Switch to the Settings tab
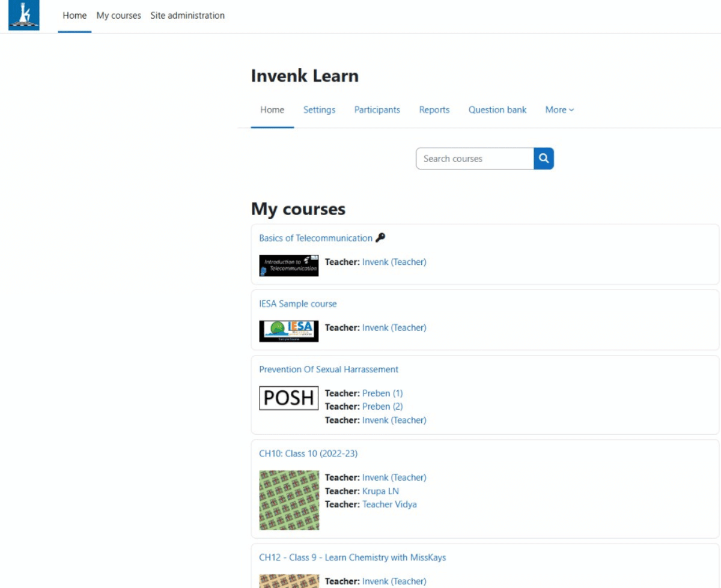The image size is (721, 588). (319, 110)
